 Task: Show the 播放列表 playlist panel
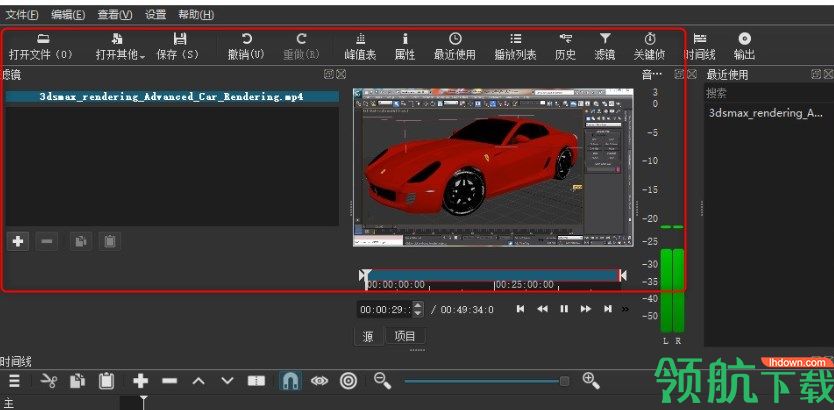pyautogui.click(x=515, y=47)
